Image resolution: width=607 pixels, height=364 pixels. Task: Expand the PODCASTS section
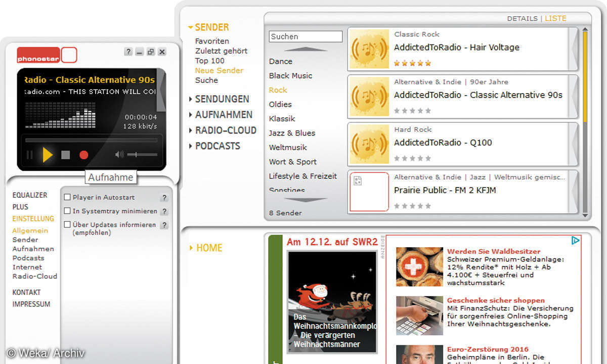tap(214, 146)
